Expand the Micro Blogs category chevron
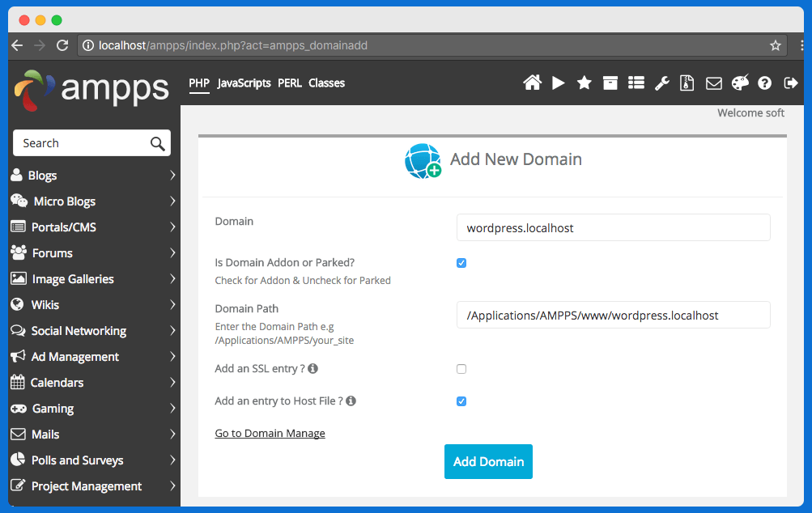 172,201
